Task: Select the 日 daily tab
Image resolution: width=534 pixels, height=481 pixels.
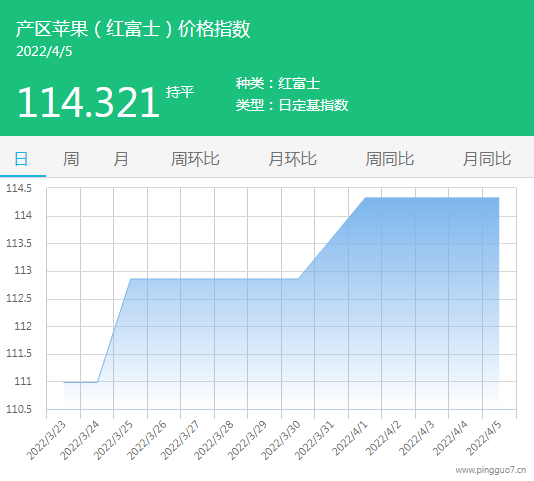Action: (x=21, y=159)
